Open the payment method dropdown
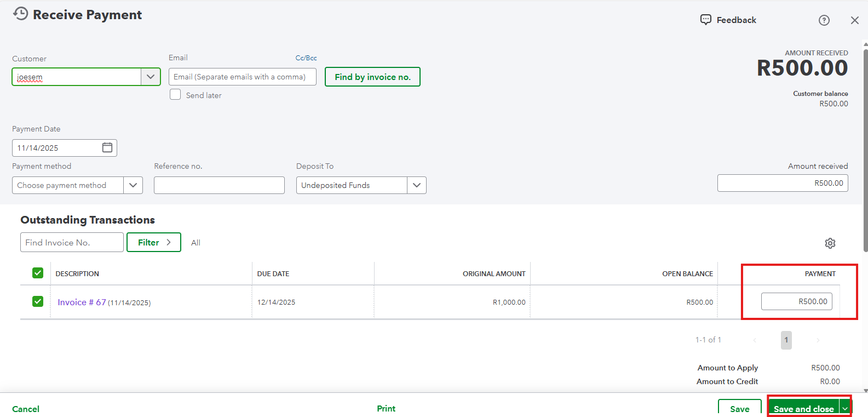Viewport: 868px width, 417px height. pos(133,185)
